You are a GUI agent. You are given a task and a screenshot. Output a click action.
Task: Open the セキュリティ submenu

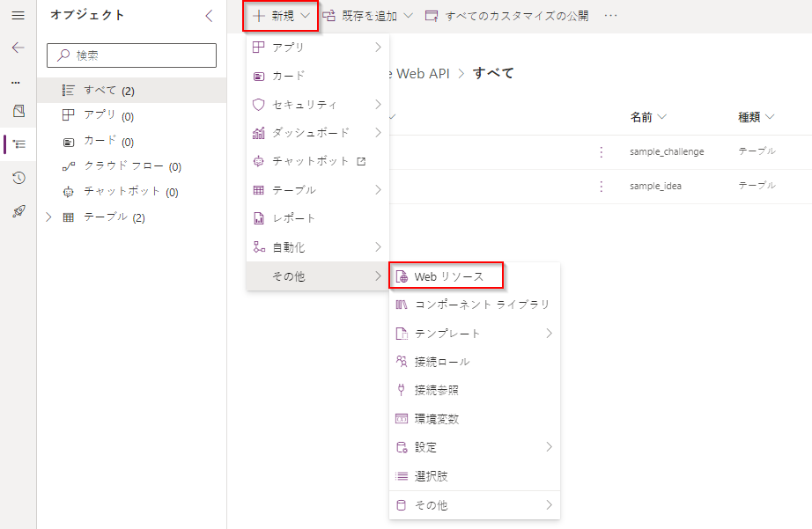click(x=317, y=105)
